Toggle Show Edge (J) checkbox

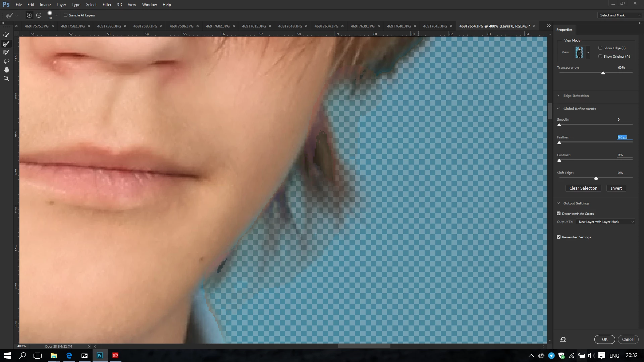[x=600, y=48]
